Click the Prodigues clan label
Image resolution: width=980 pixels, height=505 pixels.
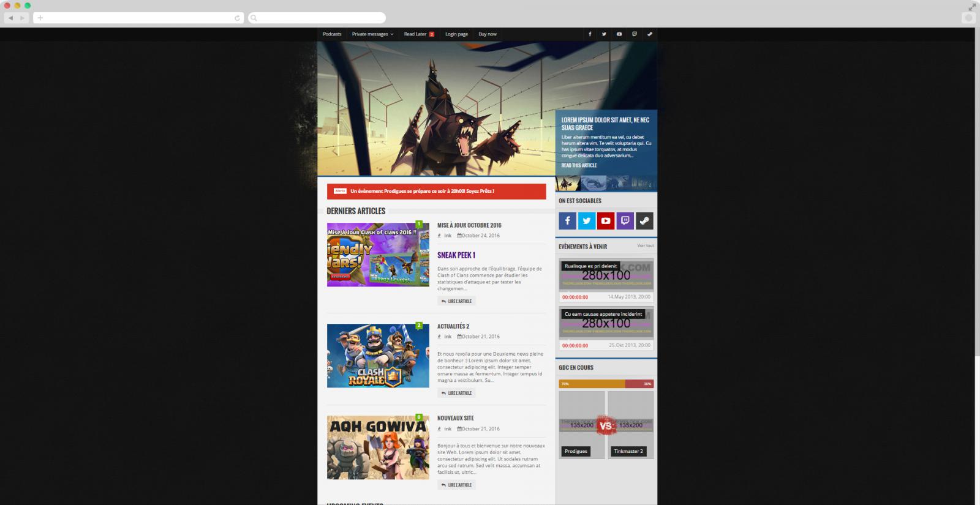coord(576,451)
